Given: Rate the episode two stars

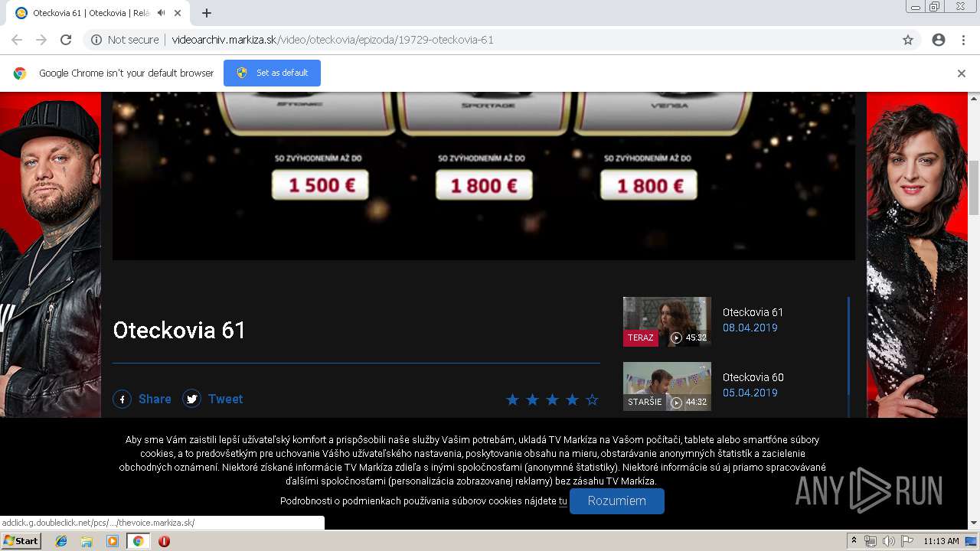Looking at the screenshot, I should (x=533, y=399).
